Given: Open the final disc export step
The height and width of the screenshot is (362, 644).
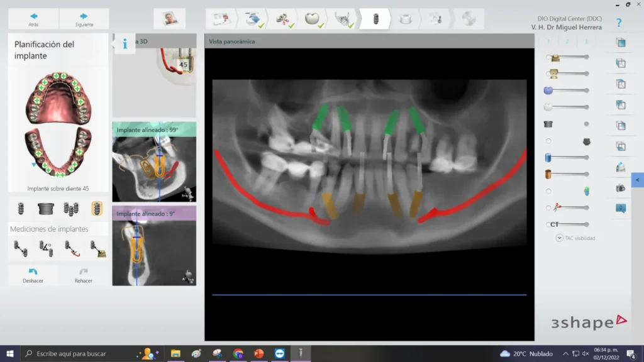Looking at the screenshot, I should coord(469,19).
